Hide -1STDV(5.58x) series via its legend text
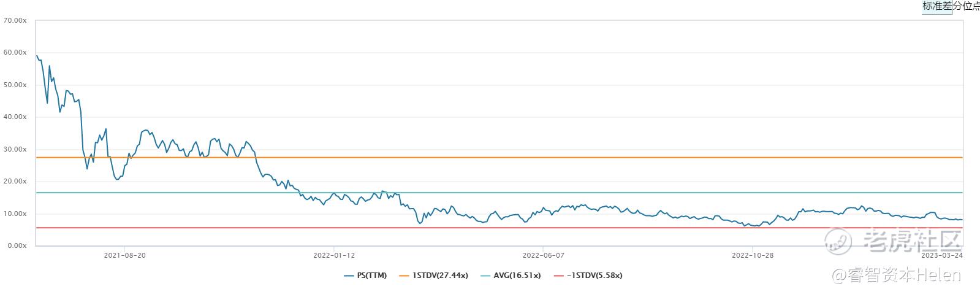 594,276
